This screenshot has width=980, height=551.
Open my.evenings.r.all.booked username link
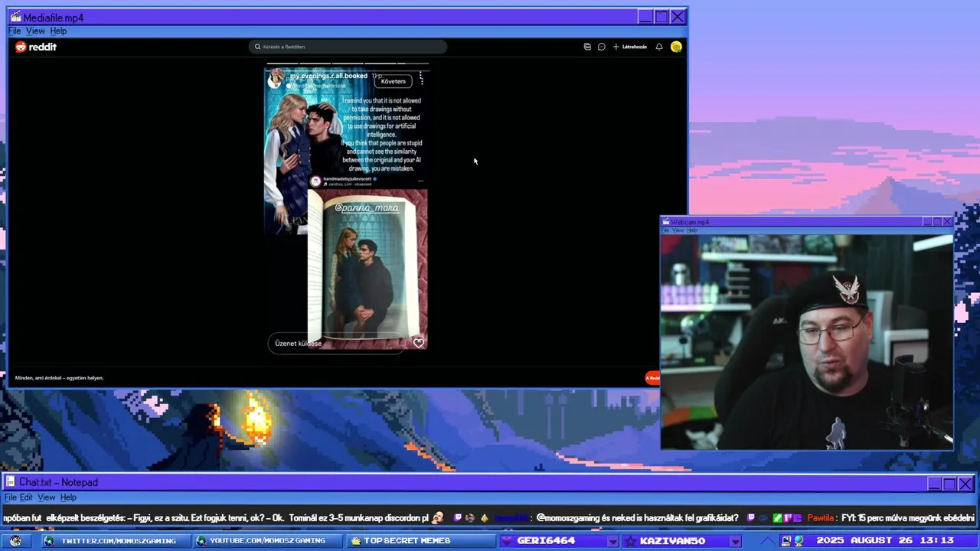328,76
